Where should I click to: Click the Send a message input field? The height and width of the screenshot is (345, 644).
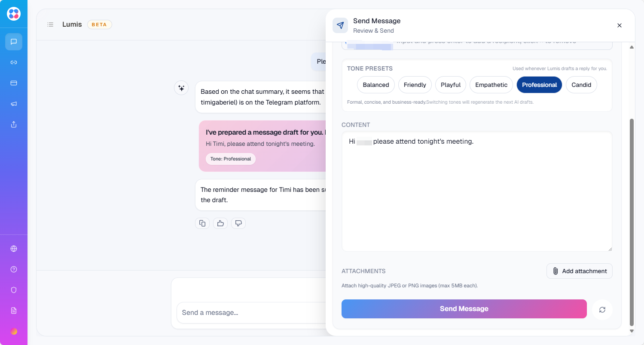click(249, 313)
